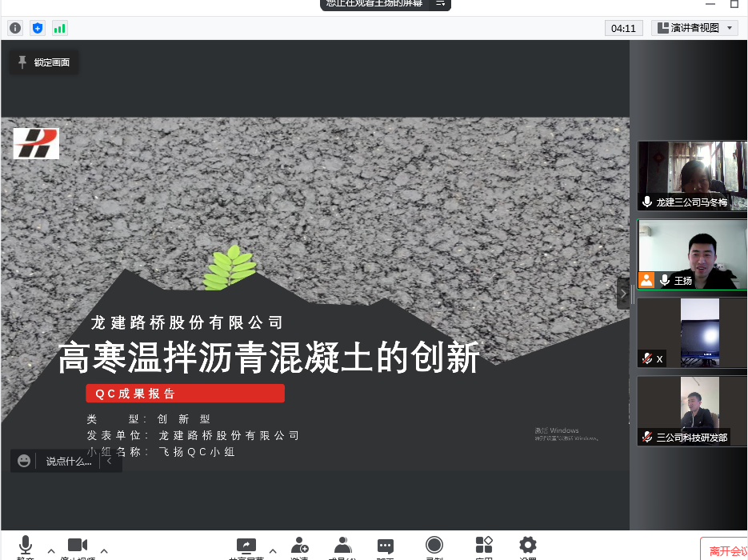Click muted microphone icon on X tile
The width and height of the screenshot is (748, 560).
tap(647, 358)
